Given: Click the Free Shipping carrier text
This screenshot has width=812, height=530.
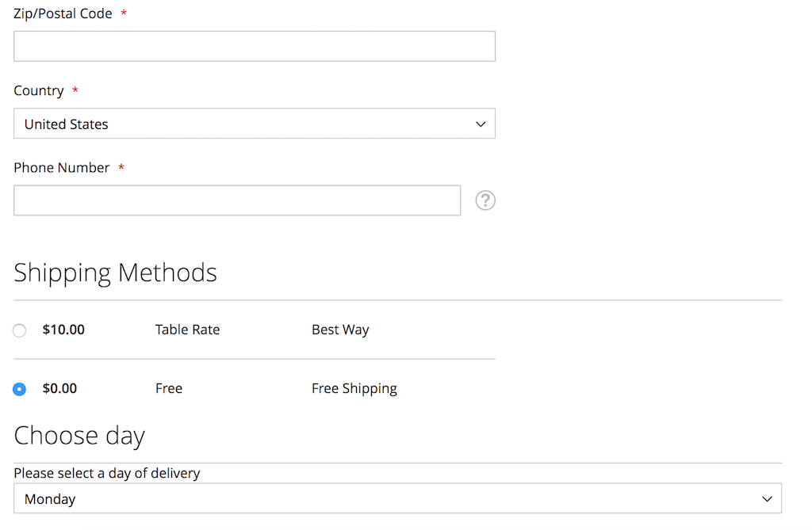Looking at the screenshot, I should [354, 388].
